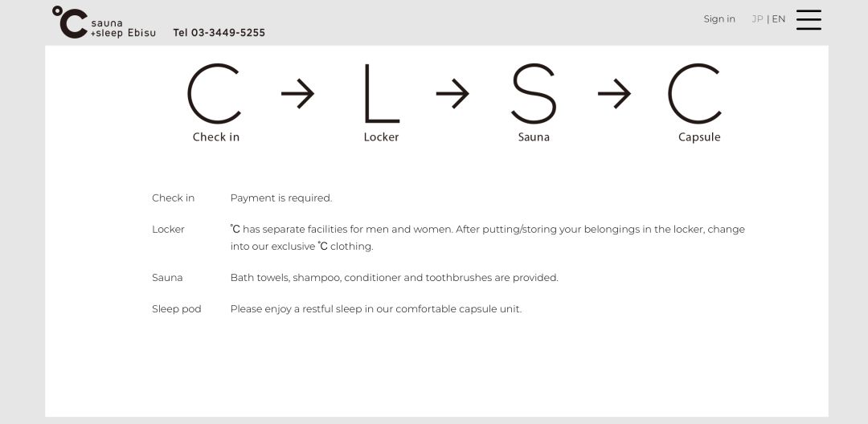
Task: Click the bath towels and shampoo description
Action: tap(394, 278)
